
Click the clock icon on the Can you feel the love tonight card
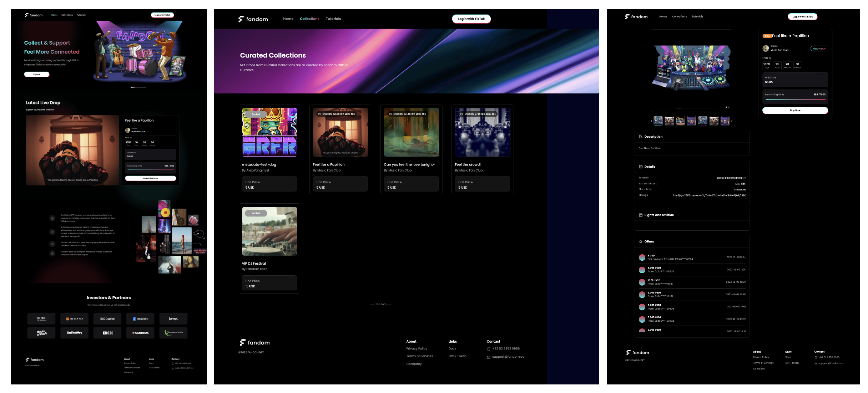pos(390,114)
